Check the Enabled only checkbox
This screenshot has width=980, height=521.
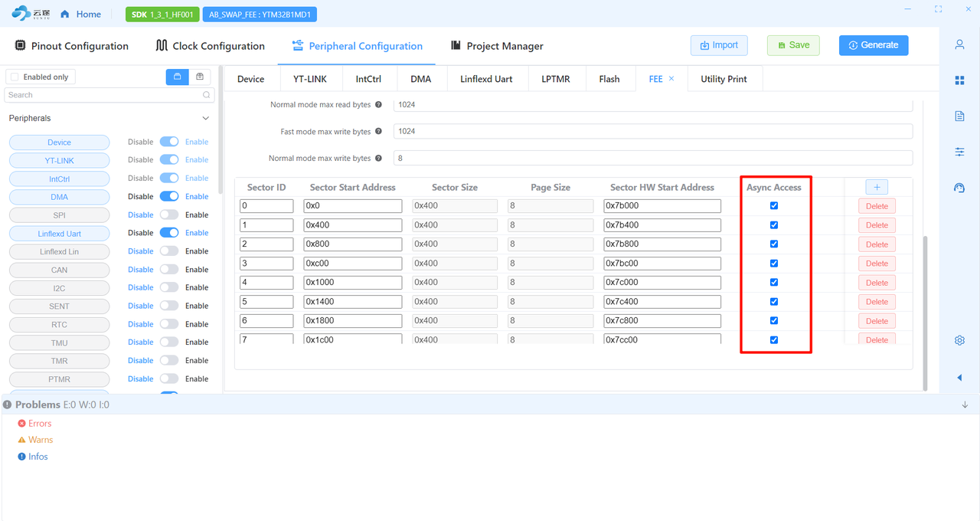(15, 77)
